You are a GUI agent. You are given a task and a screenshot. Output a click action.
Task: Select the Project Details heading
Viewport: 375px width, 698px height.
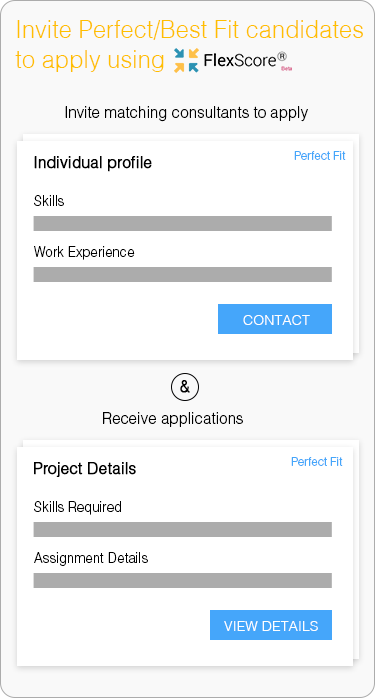click(85, 469)
